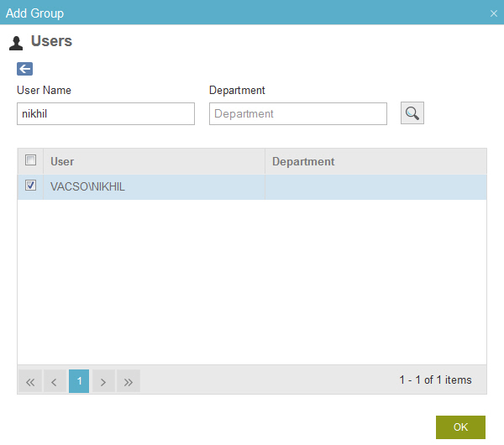The height and width of the screenshot is (445, 504).
Task: Go to last page of results
Action: [x=129, y=381]
